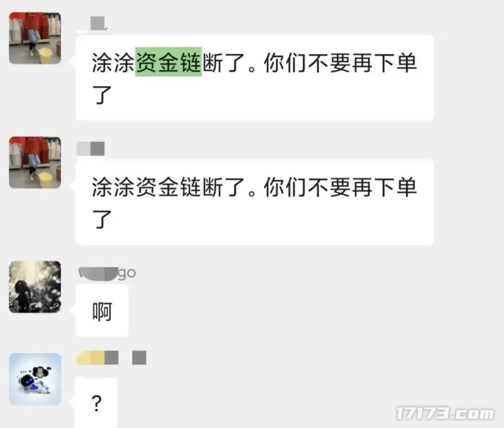Viewport: 504px width, 428px height.
Task: Click 断了 right after the green highlight
Action: 224,62
